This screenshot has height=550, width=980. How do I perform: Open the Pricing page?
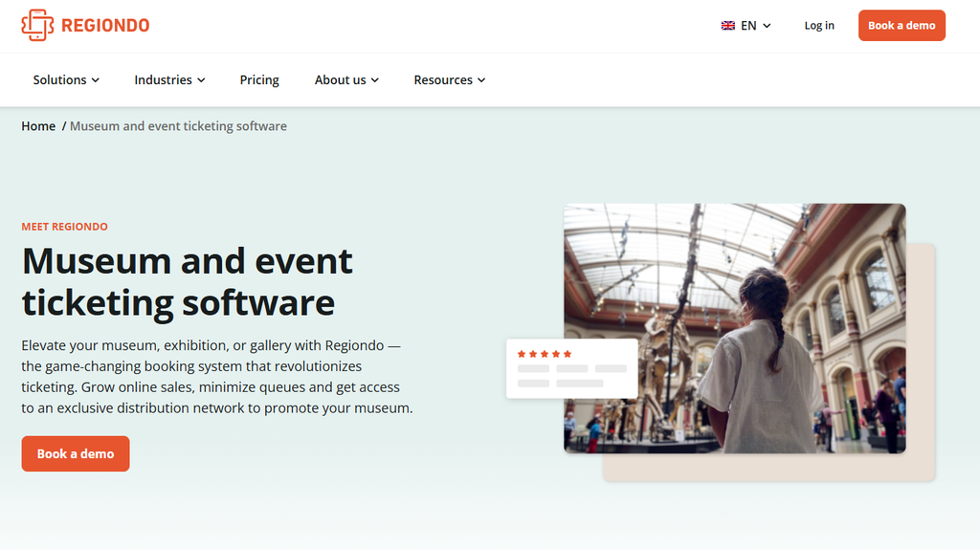pyautogui.click(x=259, y=80)
